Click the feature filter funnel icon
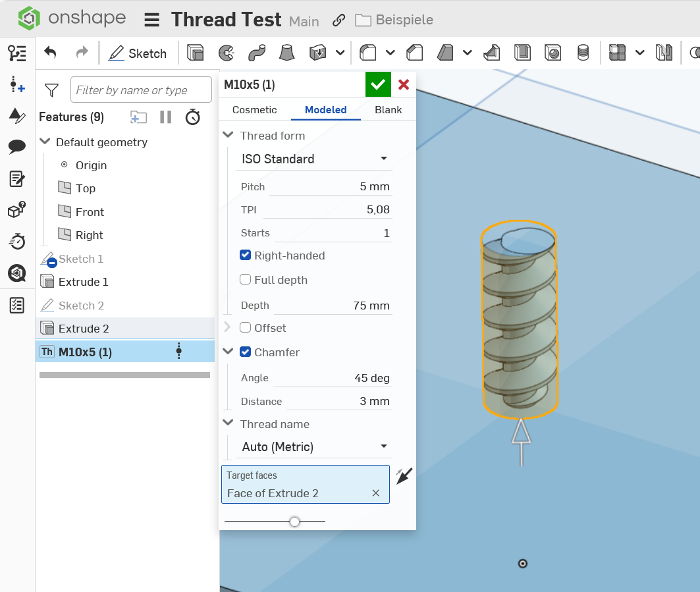This screenshot has width=700, height=592. point(51,90)
